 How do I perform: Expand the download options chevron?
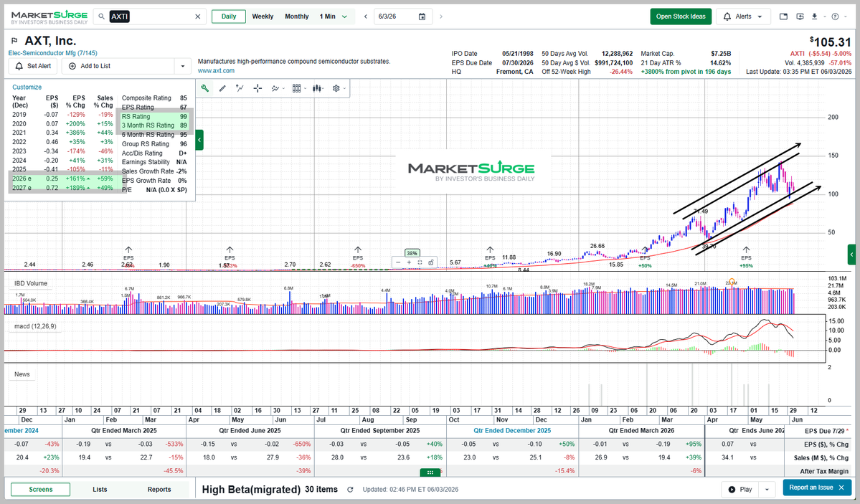coord(823,16)
